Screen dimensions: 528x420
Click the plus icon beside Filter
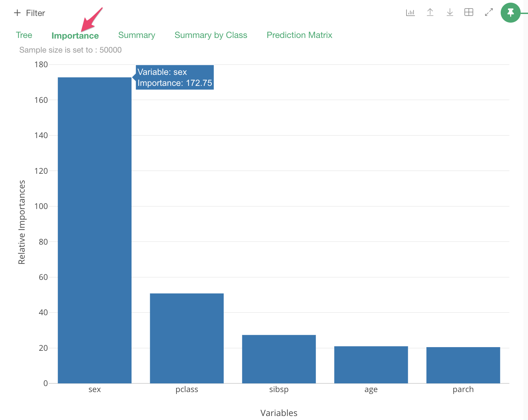[x=17, y=13]
